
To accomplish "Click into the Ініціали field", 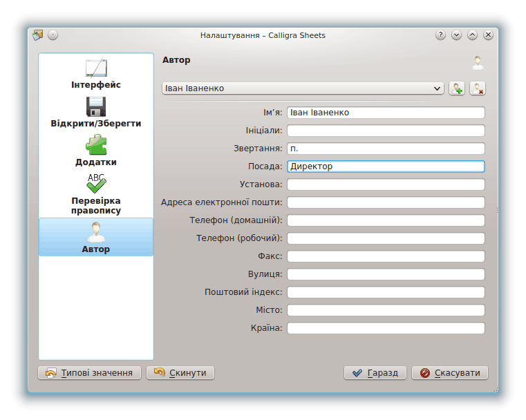I will (x=385, y=131).
